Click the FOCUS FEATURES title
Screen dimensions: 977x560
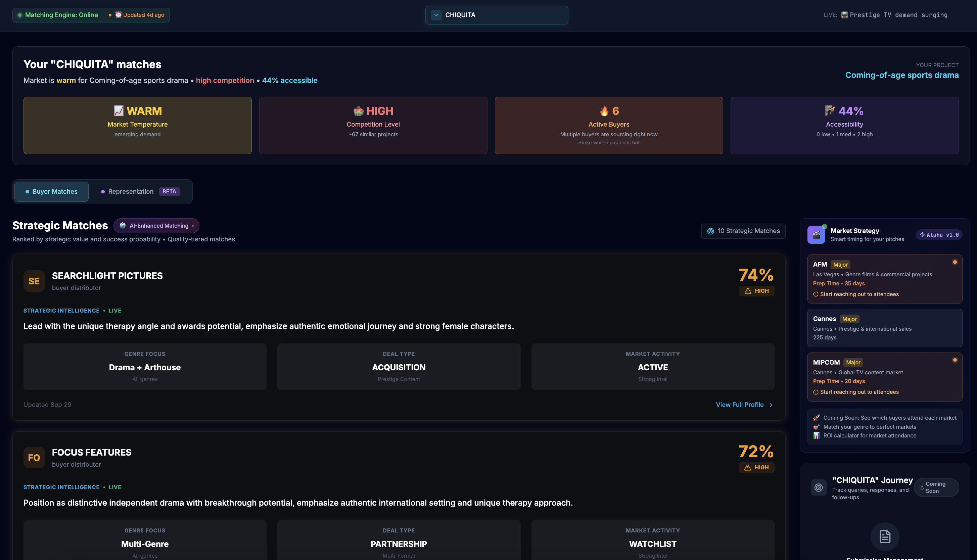point(92,453)
